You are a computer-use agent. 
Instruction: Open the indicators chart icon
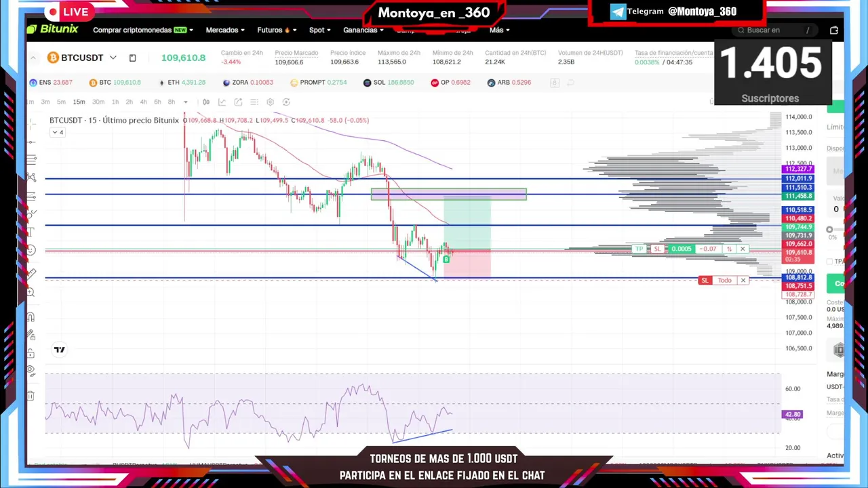coord(222,102)
